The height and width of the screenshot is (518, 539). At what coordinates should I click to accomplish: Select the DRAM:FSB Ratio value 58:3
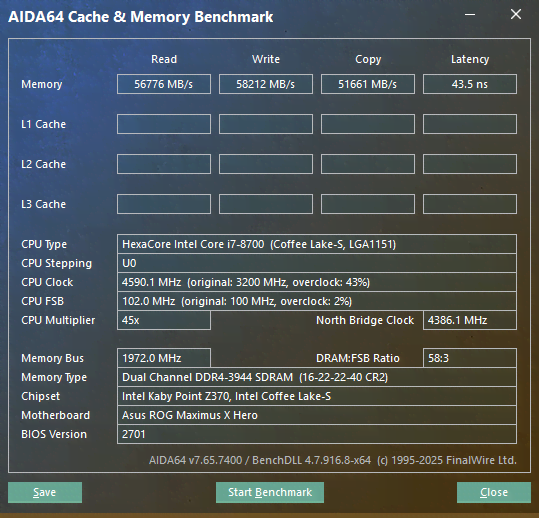pyautogui.click(x=470, y=358)
